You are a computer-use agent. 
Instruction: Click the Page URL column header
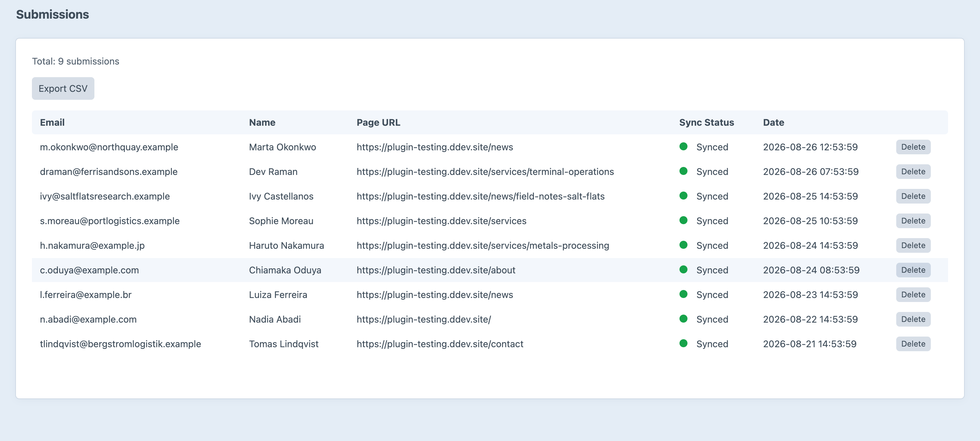pos(378,122)
